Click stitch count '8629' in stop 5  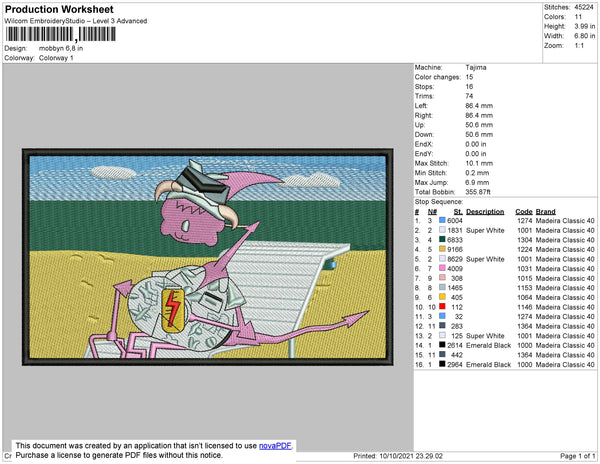tap(455, 259)
